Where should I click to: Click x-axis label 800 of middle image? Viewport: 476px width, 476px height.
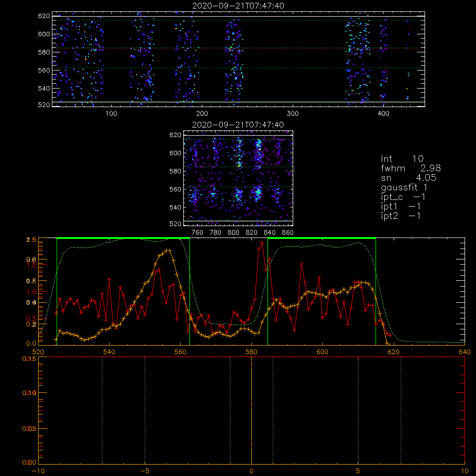pos(233,233)
